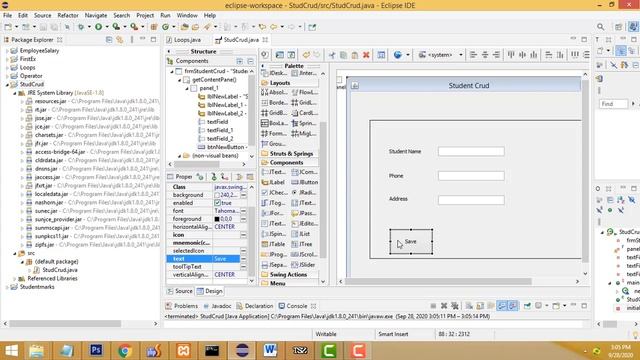Click the Address text field on the form
Viewport: 640px width, 360px height.
tap(471, 200)
